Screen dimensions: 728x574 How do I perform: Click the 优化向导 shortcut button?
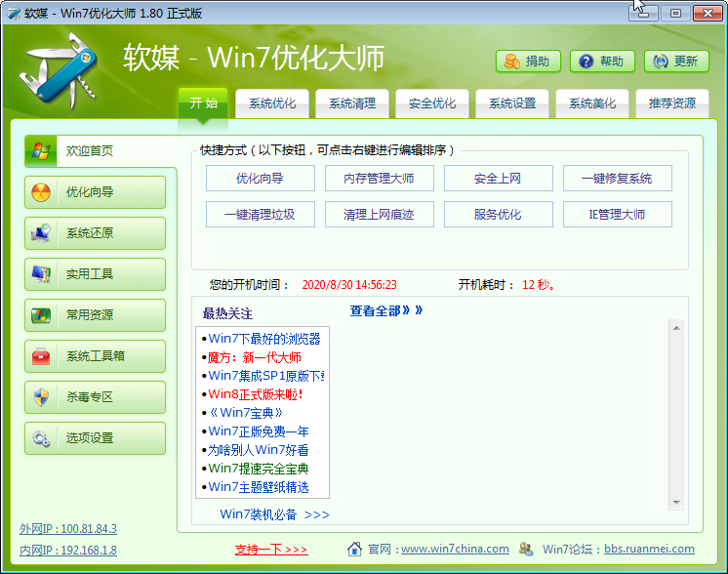tap(261, 179)
